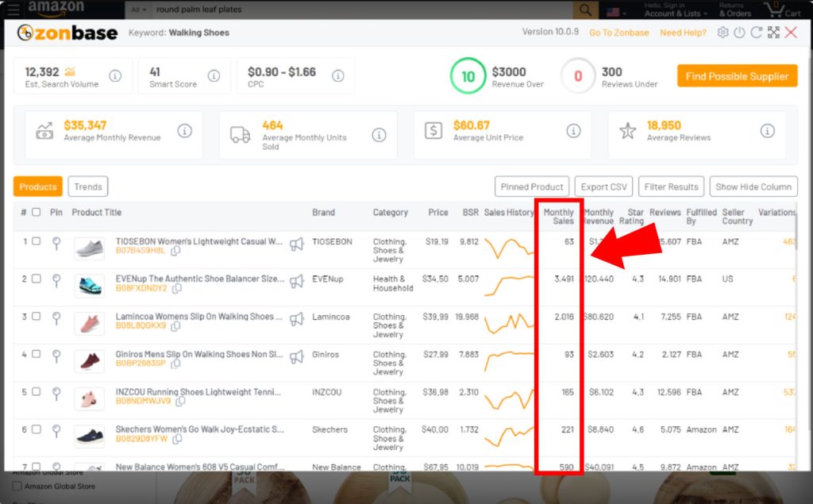
Task: Select the checkbox for row 5 INZCOU
Action: pyautogui.click(x=37, y=392)
